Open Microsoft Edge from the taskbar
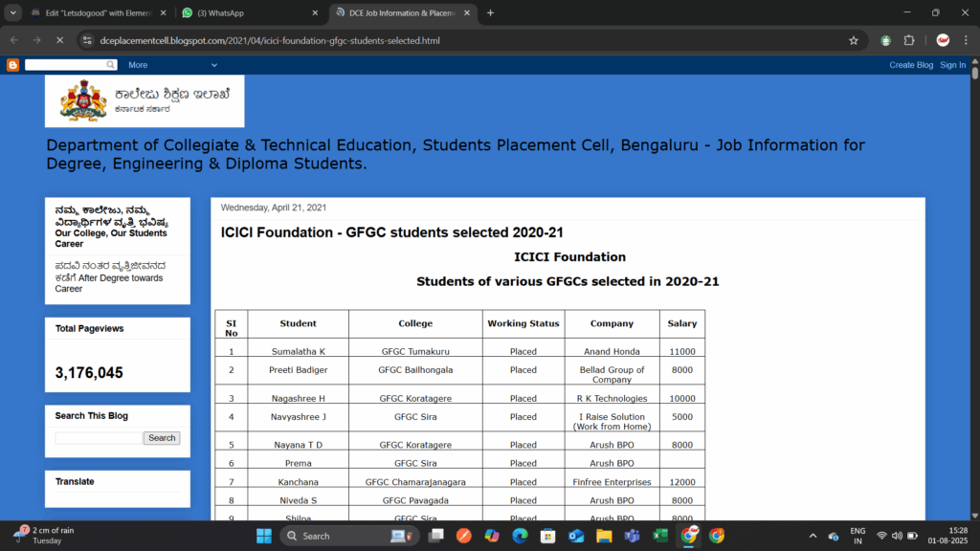The image size is (980, 551). 520,536
